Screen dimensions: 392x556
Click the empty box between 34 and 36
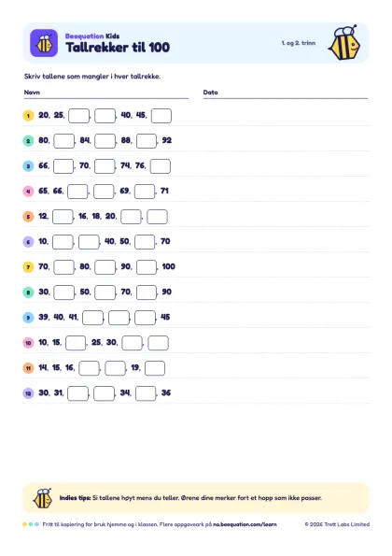(x=146, y=393)
